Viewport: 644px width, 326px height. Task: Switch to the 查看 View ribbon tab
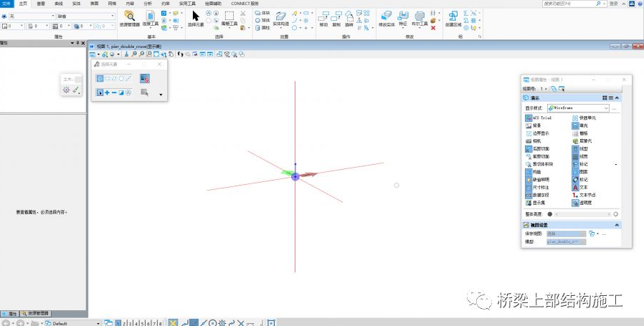pyautogui.click(x=41, y=4)
